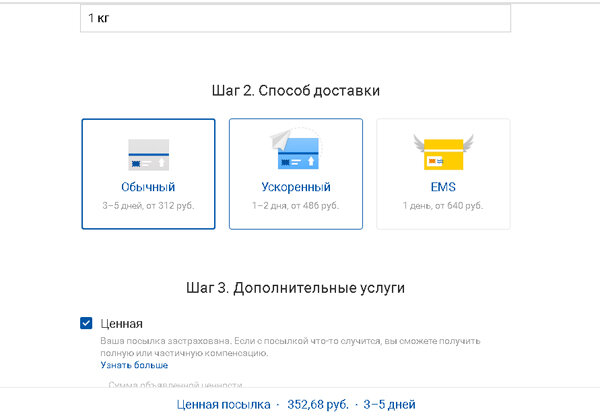
Task: Click the 3–5 дней footer delivery time
Action: 390,405
